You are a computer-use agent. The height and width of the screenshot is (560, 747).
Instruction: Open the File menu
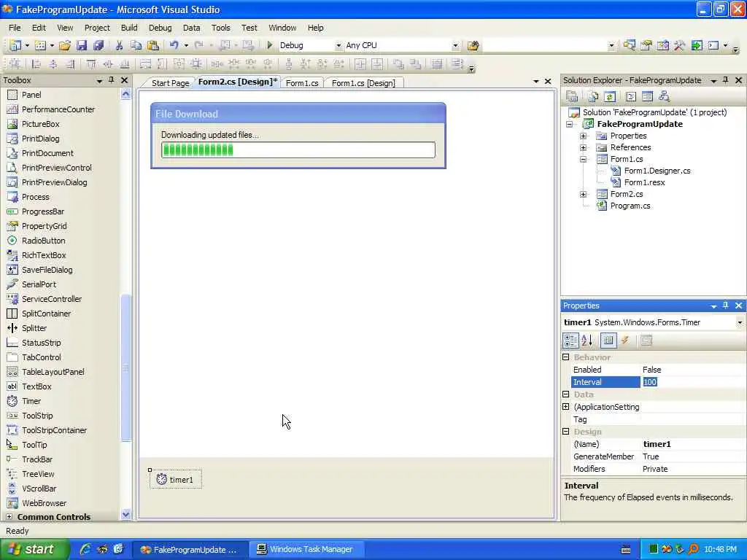click(x=15, y=28)
